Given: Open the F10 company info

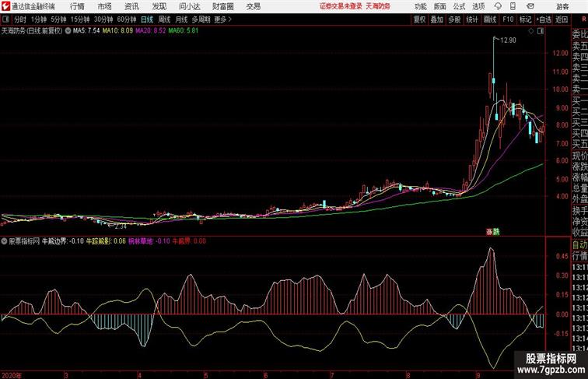Looking at the screenshot, I should pos(508,19).
